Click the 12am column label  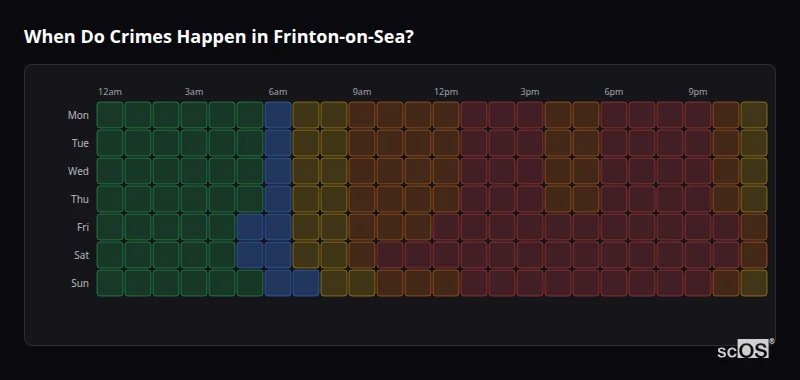pos(110,92)
